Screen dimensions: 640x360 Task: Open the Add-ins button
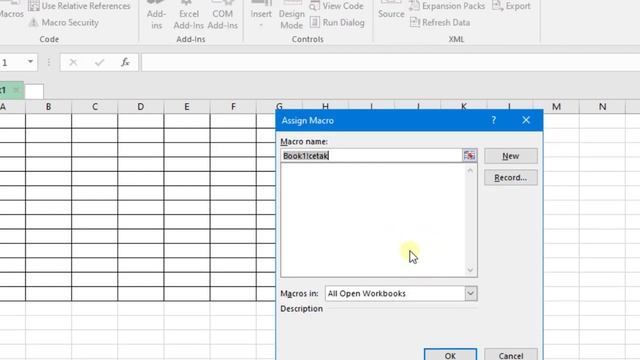point(156,16)
